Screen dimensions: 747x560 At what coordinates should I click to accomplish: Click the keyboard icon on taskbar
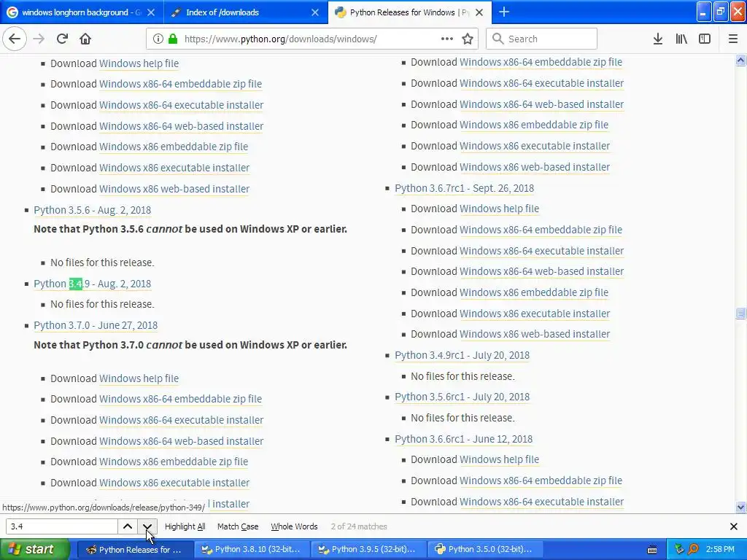(652, 550)
